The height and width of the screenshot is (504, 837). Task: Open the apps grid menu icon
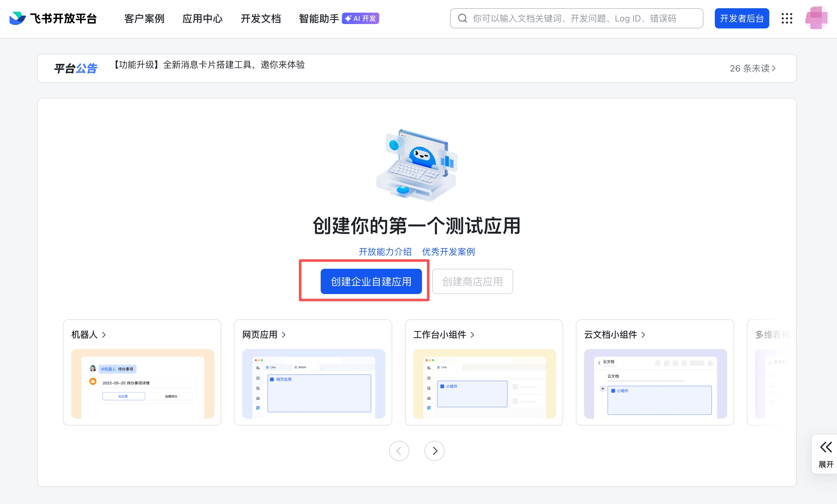tap(787, 19)
